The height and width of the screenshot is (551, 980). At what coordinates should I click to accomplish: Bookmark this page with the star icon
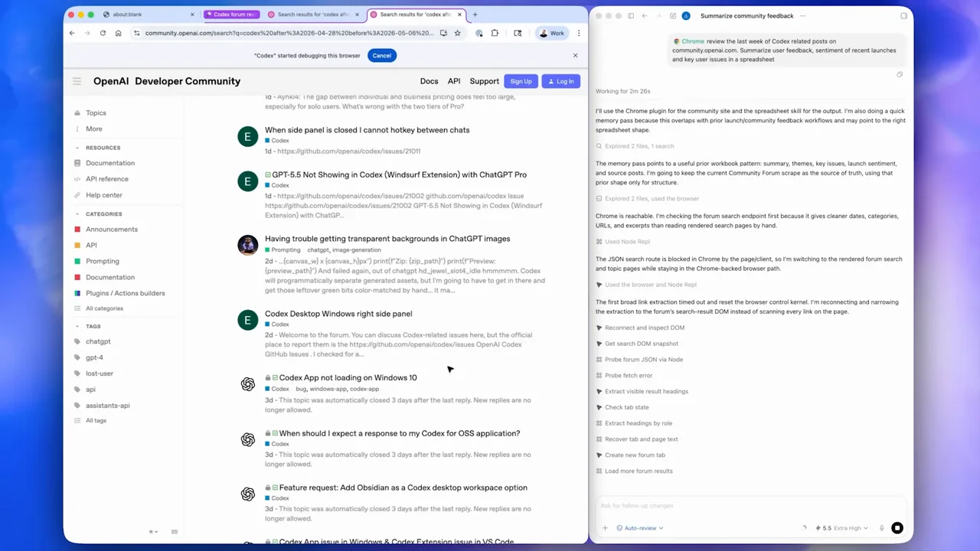457,33
